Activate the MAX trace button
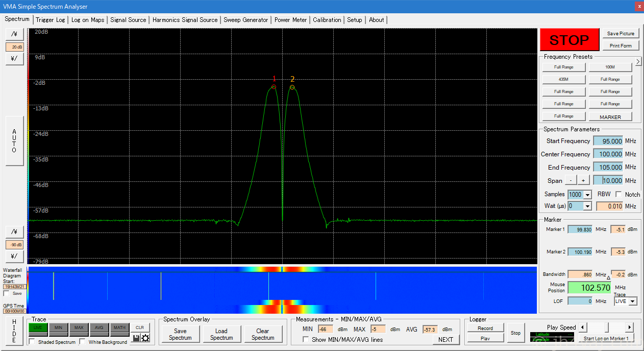The height and width of the screenshot is (351, 644). pos(79,327)
